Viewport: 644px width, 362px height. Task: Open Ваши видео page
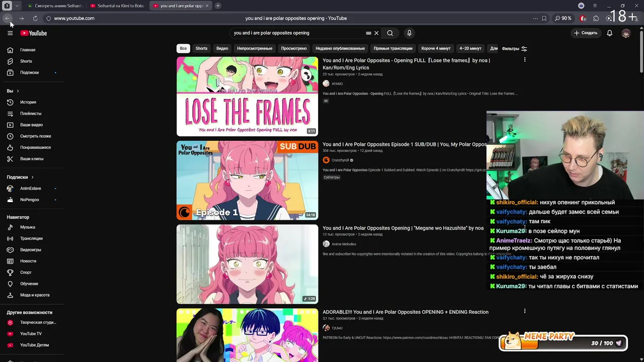30,125
